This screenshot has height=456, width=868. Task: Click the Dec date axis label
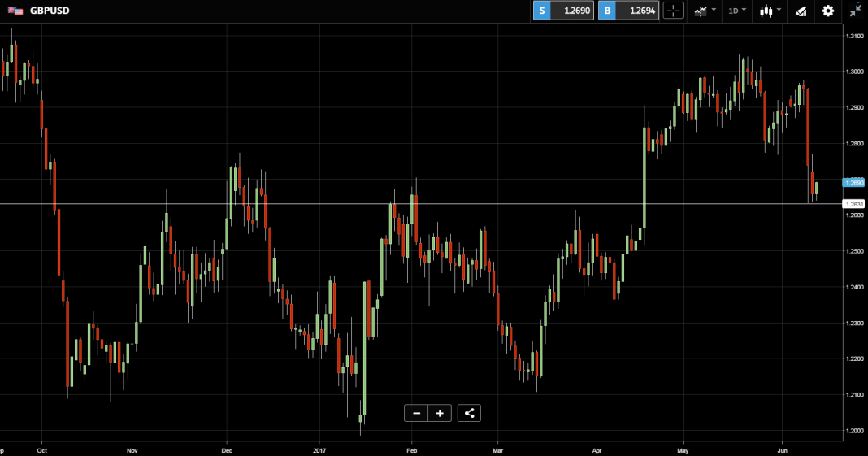click(x=227, y=450)
